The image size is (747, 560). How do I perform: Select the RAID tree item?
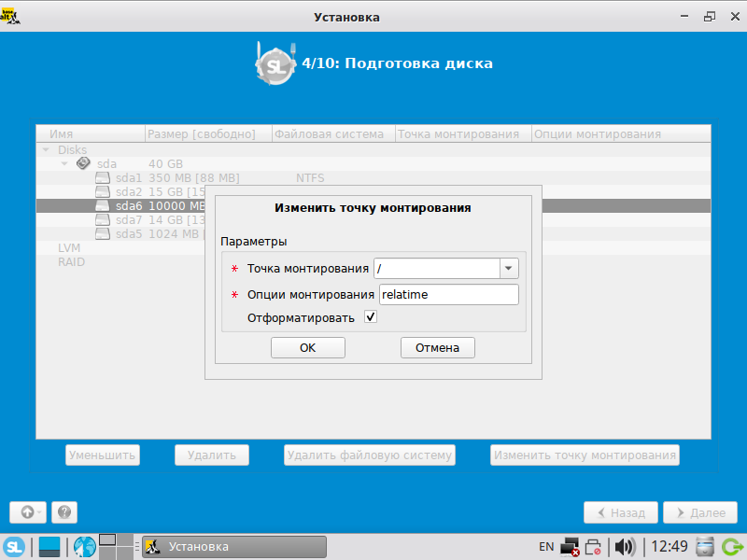[x=72, y=262]
